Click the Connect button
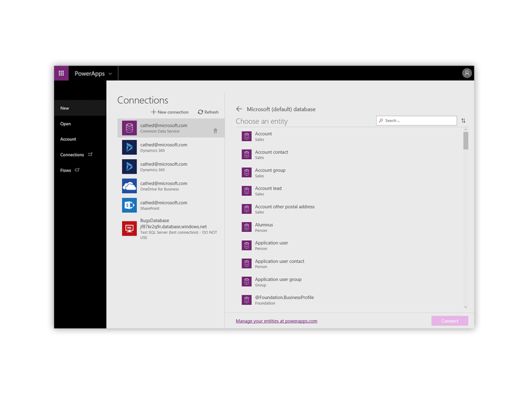The width and height of the screenshot is (532, 398). coord(450,321)
